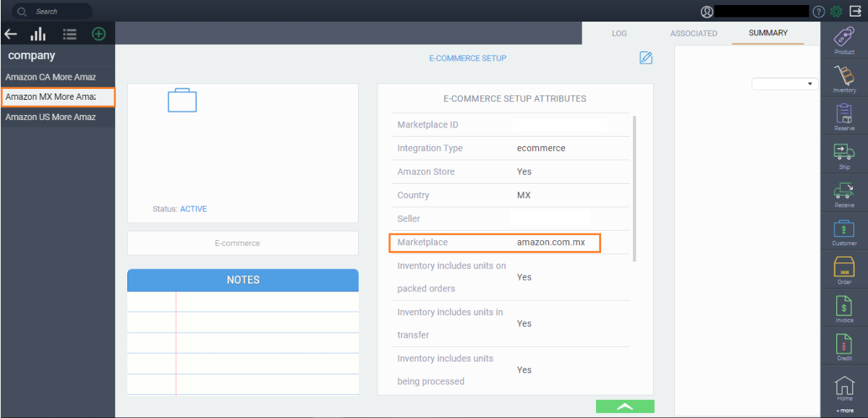The image size is (868, 418).
Task: Click into the Search field
Action: tap(52, 12)
